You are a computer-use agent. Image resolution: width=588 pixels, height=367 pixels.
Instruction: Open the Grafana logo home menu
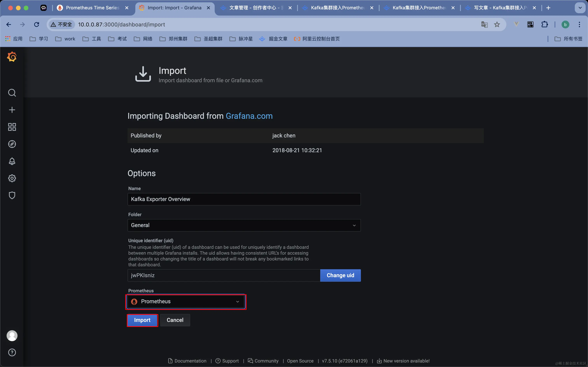[x=12, y=57]
